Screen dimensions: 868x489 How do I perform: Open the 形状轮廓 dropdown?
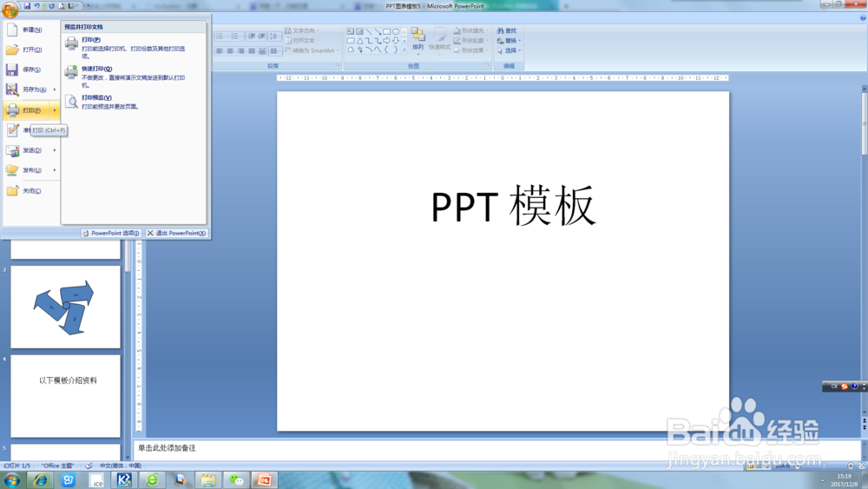[x=471, y=41]
